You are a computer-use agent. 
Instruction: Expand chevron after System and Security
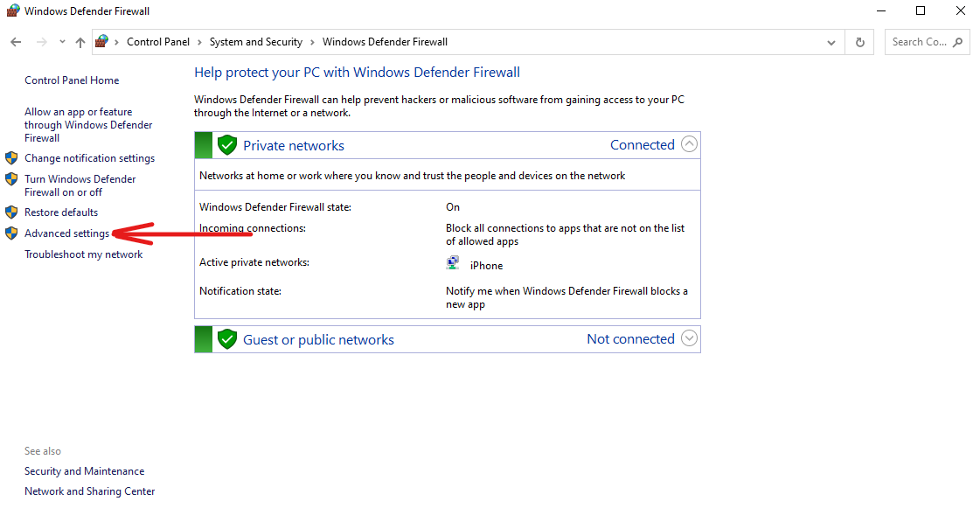(312, 42)
